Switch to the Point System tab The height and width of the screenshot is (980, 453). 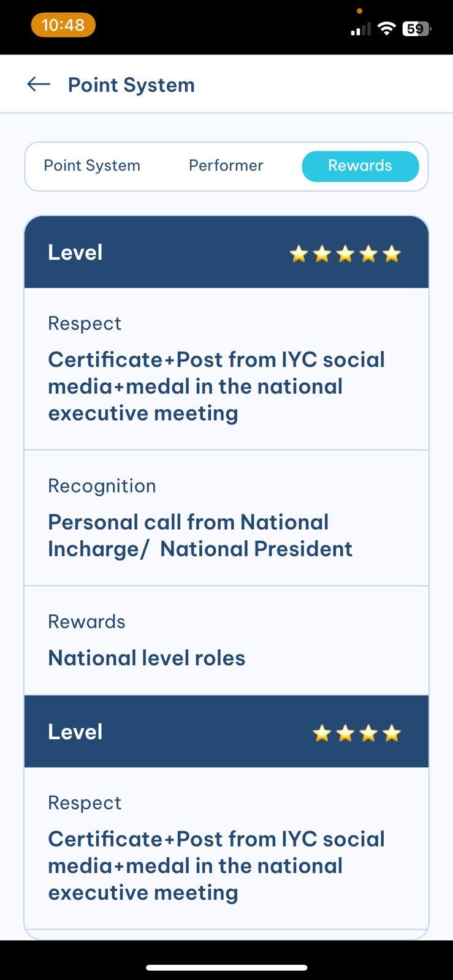pos(92,165)
